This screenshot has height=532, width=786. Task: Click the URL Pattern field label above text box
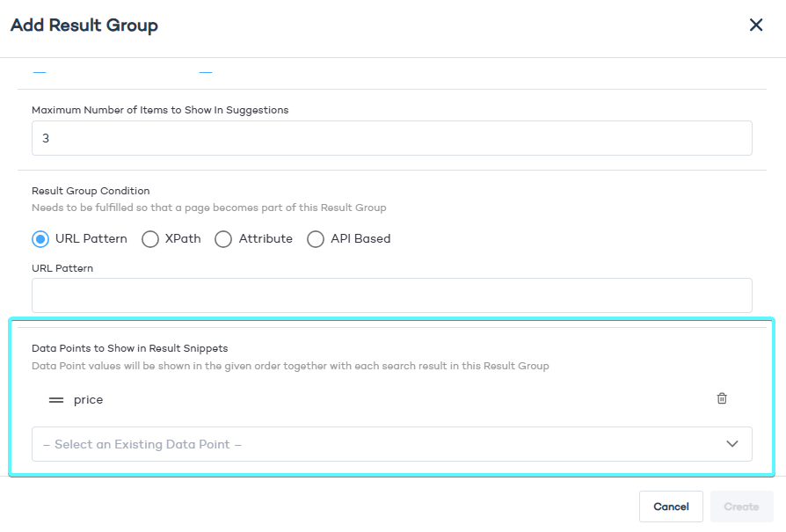[x=62, y=268]
